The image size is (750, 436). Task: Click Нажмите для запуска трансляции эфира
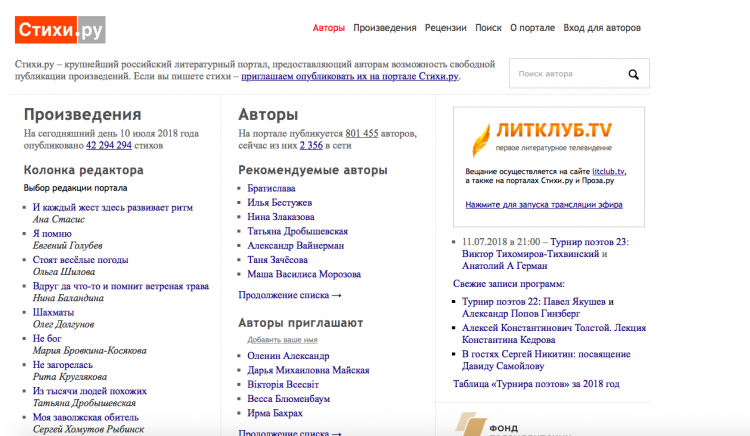(x=544, y=205)
